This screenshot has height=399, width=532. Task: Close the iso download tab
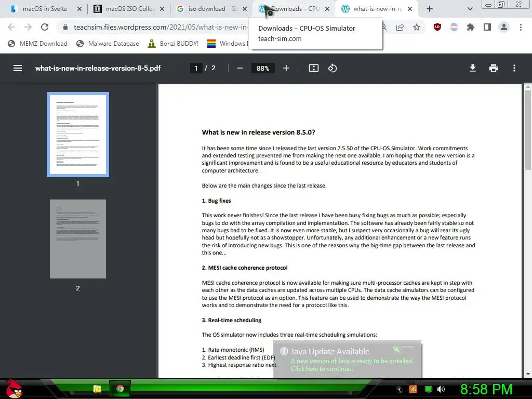[x=245, y=9]
